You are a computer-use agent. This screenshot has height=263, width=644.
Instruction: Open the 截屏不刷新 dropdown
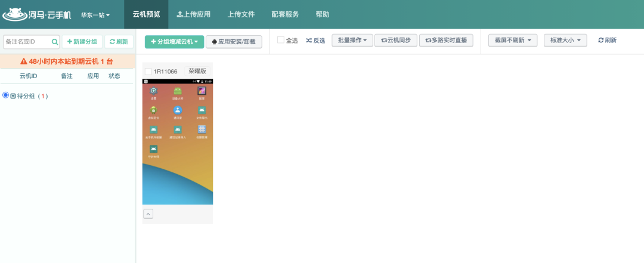pos(513,41)
